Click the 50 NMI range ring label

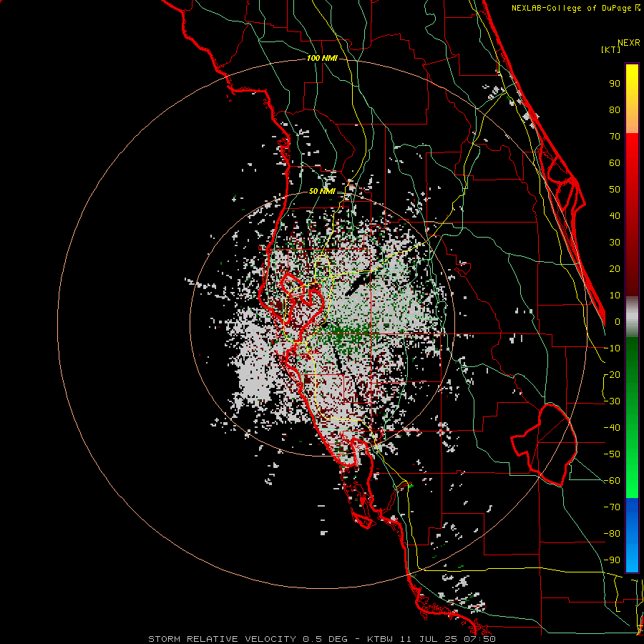pyautogui.click(x=322, y=191)
